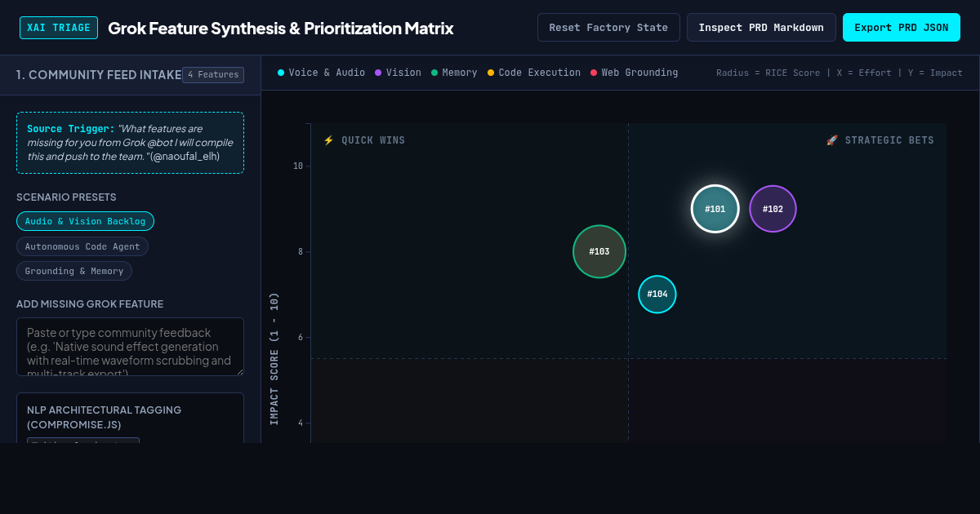Viewport: 980px width, 514px height.
Task: Click the Strategic Bets rocket icon
Action: click(832, 140)
